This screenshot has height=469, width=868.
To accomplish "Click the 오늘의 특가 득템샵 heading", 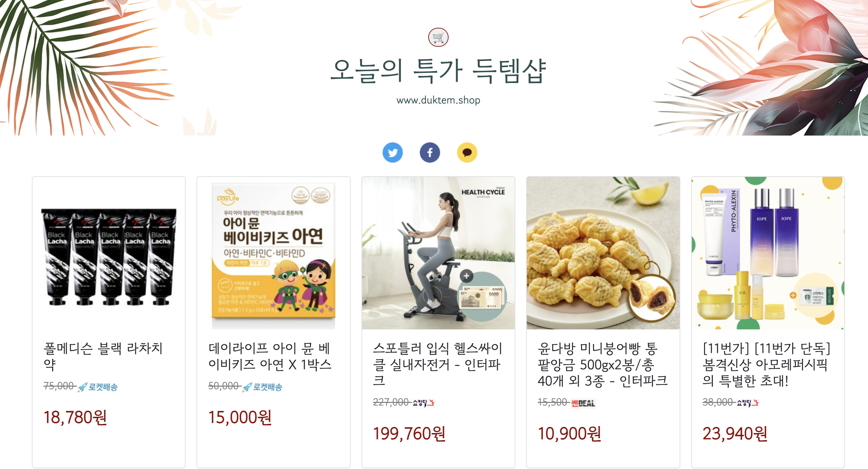I will tap(438, 71).
